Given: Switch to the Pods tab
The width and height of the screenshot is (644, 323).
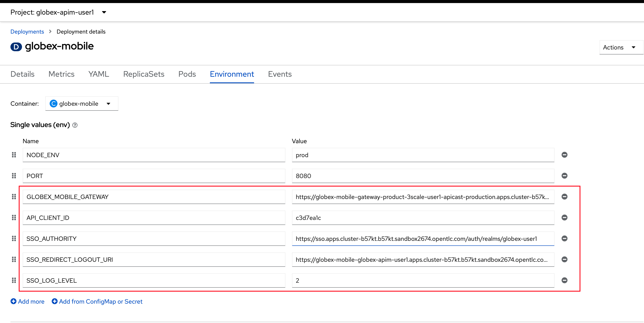Looking at the screenshot, I should (x=187, y=74).
